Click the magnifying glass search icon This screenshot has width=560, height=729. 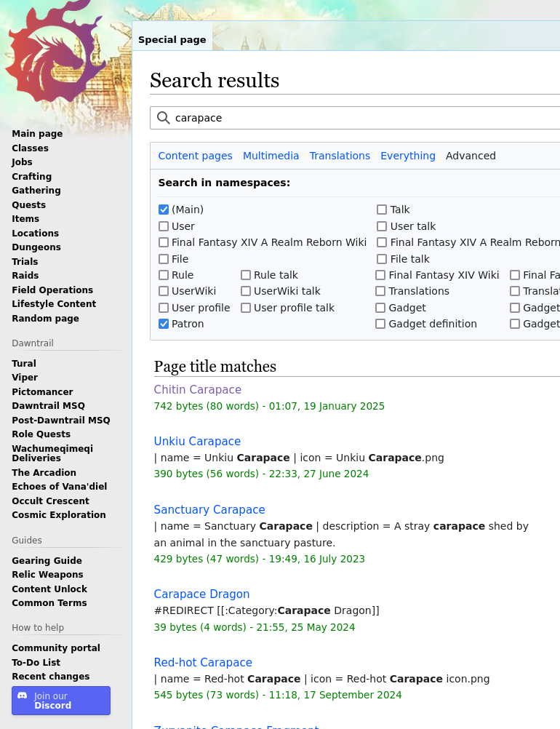coord(163,118)
